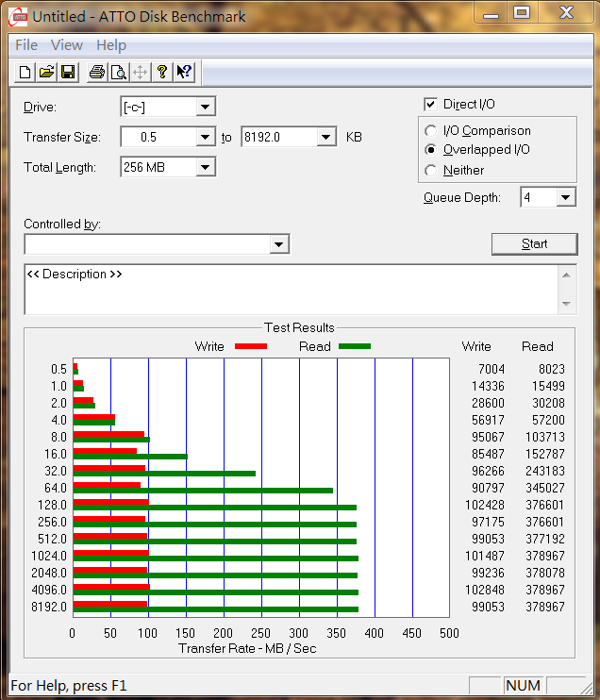Viewport: 600px width, 700px height.
Task: Click the green read bar for 64.0
Action: [x=203, y=491]
